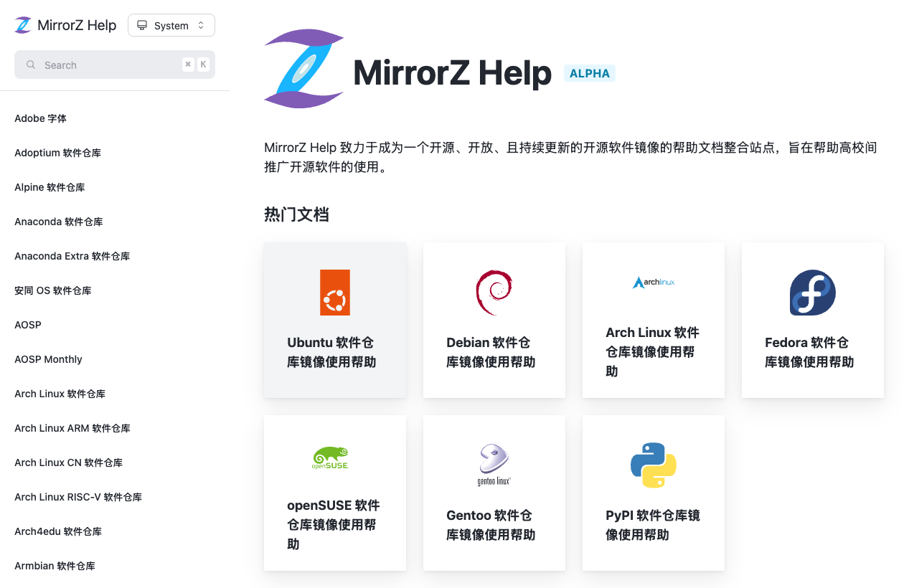Select Alpine 软件仓库 sidebar item
The height and width of the screenshot is (588, 904).
coord(50,187)
